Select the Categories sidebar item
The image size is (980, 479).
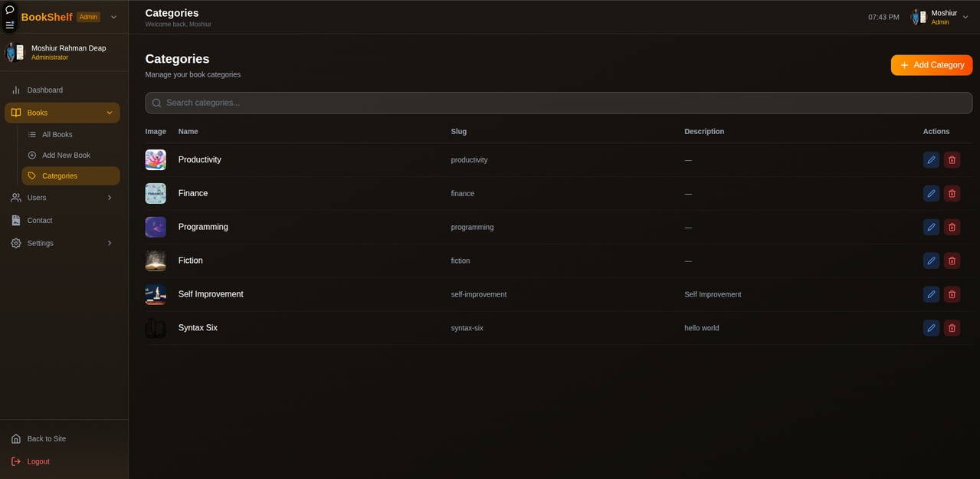click(70, 176)
